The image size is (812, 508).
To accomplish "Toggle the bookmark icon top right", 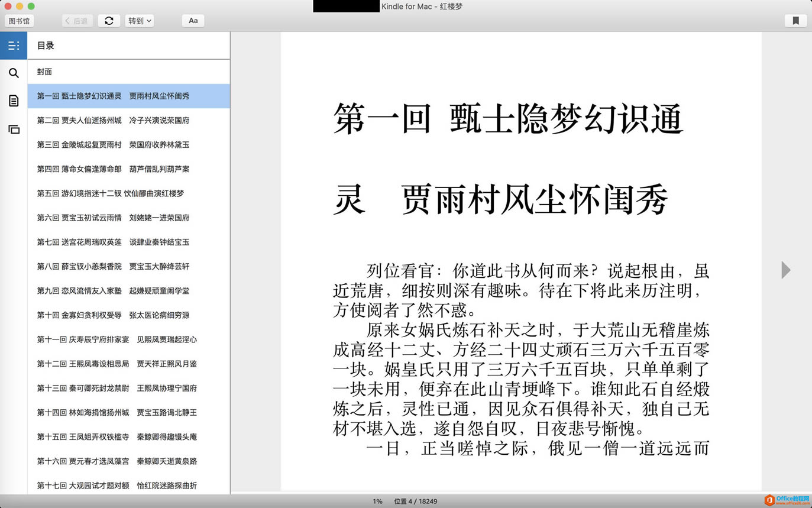I will click(795, 20).
